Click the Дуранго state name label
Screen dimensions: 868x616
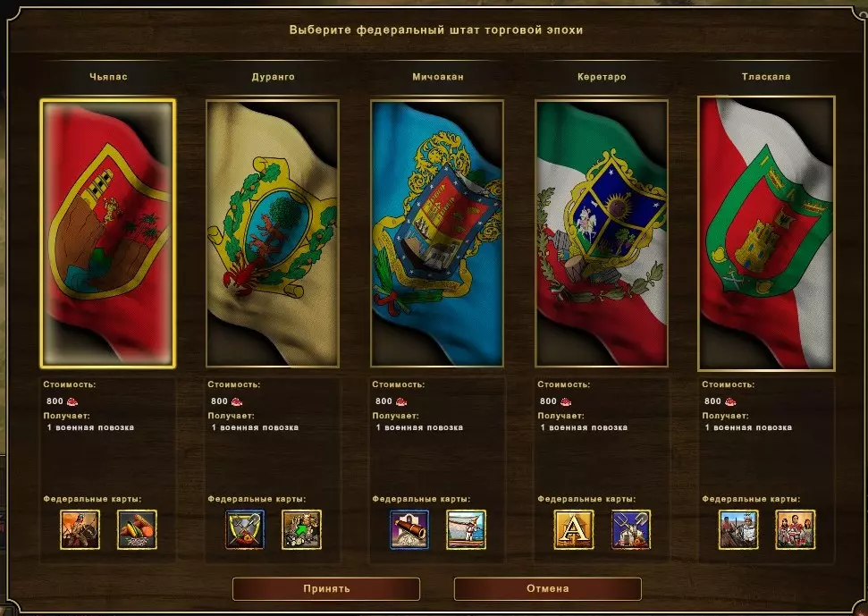[x=273, y=77]
